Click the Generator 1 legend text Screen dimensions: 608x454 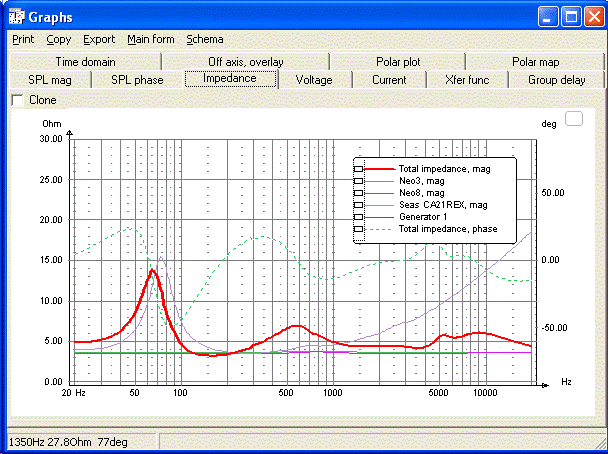(423, 217)
